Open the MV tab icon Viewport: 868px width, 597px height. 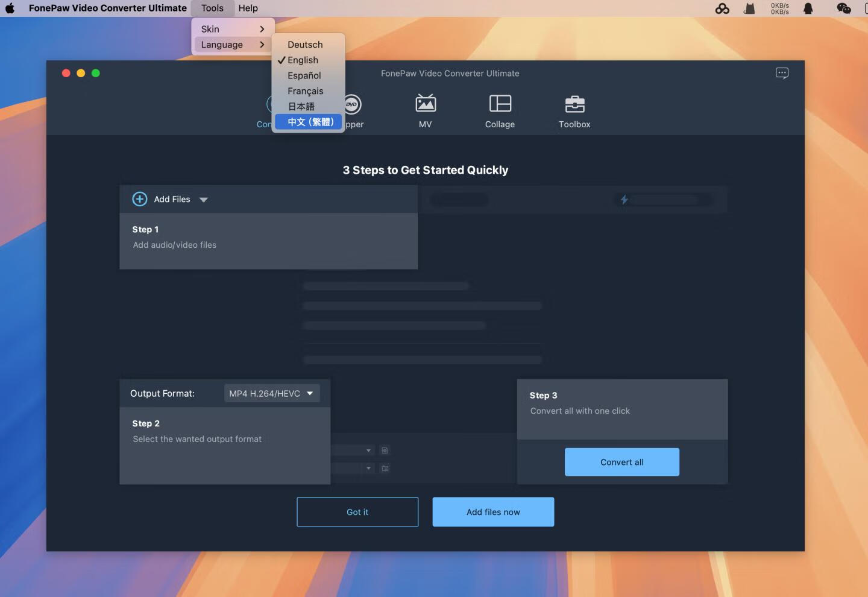426,104
